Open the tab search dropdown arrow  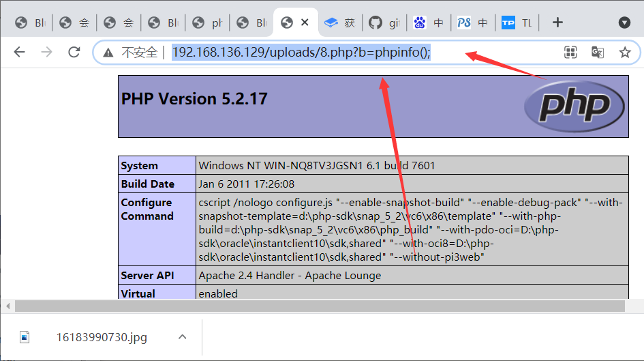tap(624, 23)
